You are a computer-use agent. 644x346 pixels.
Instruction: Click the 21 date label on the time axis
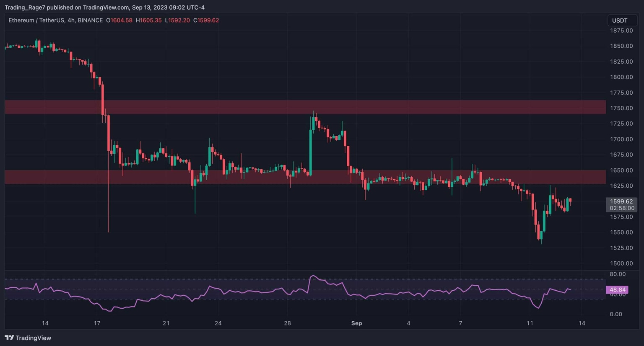click(x=166, y=323)
